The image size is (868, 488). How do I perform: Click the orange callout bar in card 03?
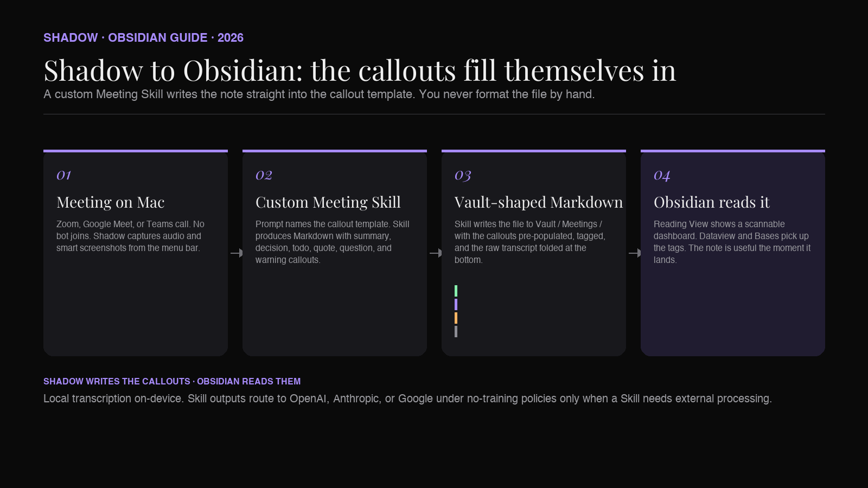tap(456, 318)
